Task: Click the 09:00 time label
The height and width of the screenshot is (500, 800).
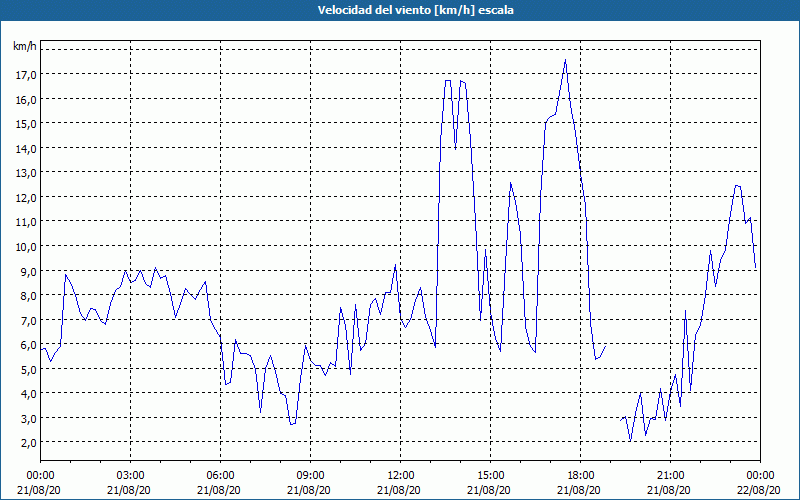Action: point(310,476)
